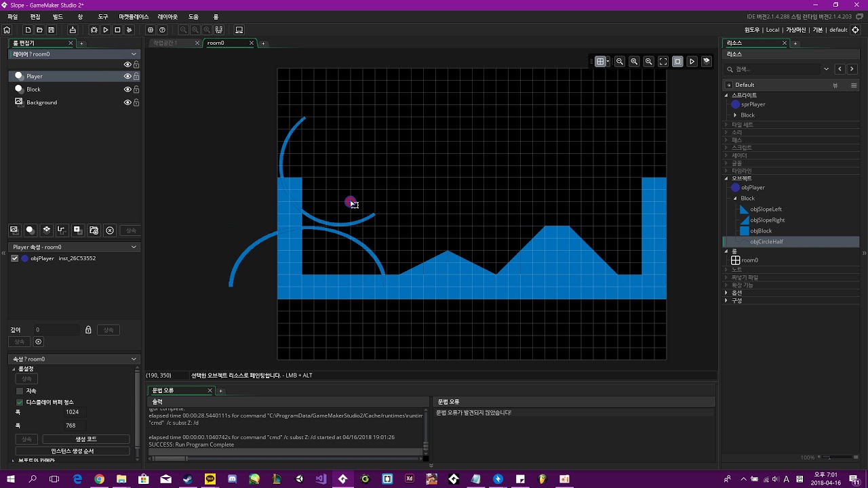868x488 pixels.
Task: Collapse the 오브젝트 folder in resource tree
Action: click(x=726, y=178)
